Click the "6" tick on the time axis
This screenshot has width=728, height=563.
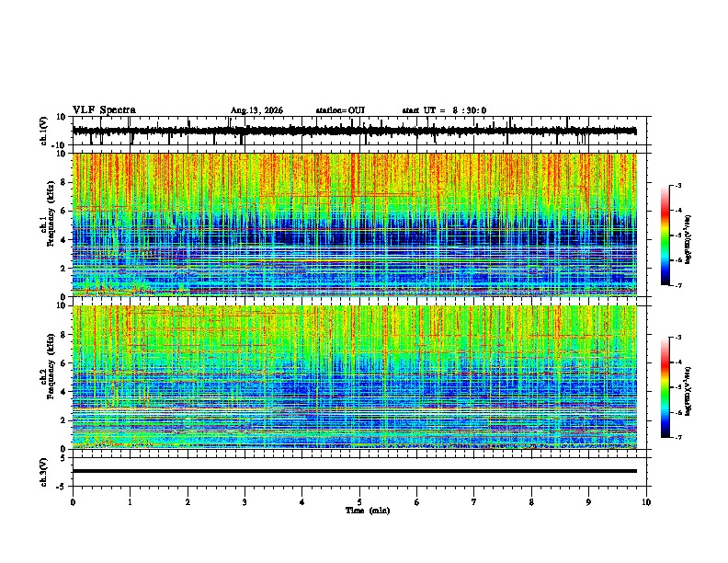pos(417,502)
